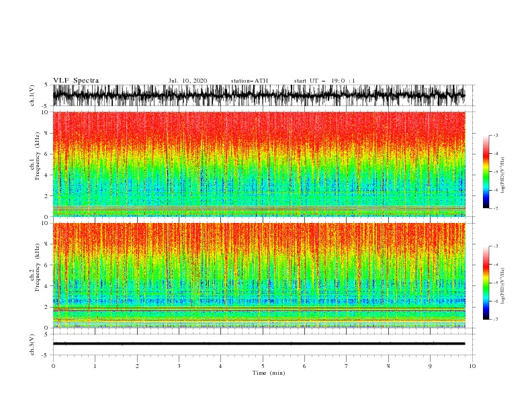
Task: Click the ch.2 spectrogram panel
Action: [259, 275]
